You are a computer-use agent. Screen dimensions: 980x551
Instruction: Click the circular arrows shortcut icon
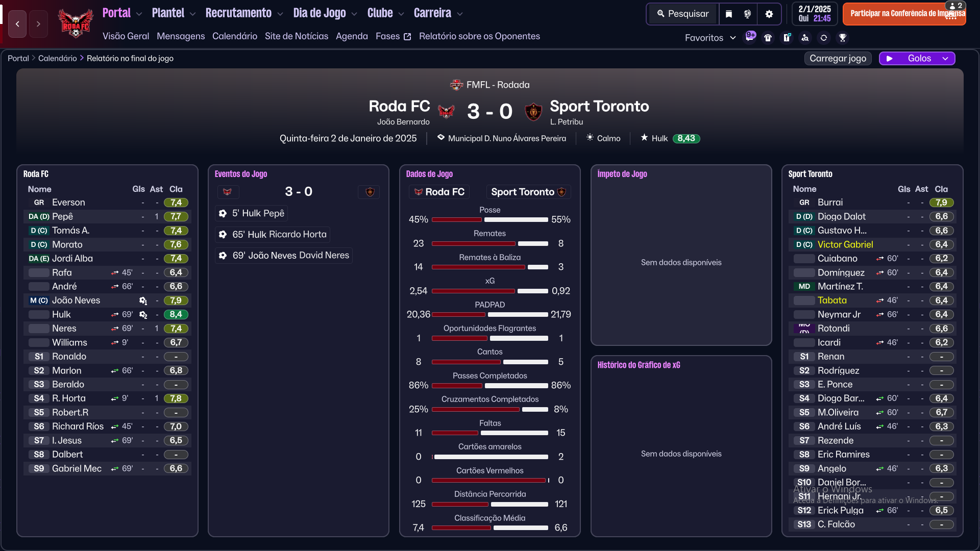pyautogui.click(x=824, y=38)
